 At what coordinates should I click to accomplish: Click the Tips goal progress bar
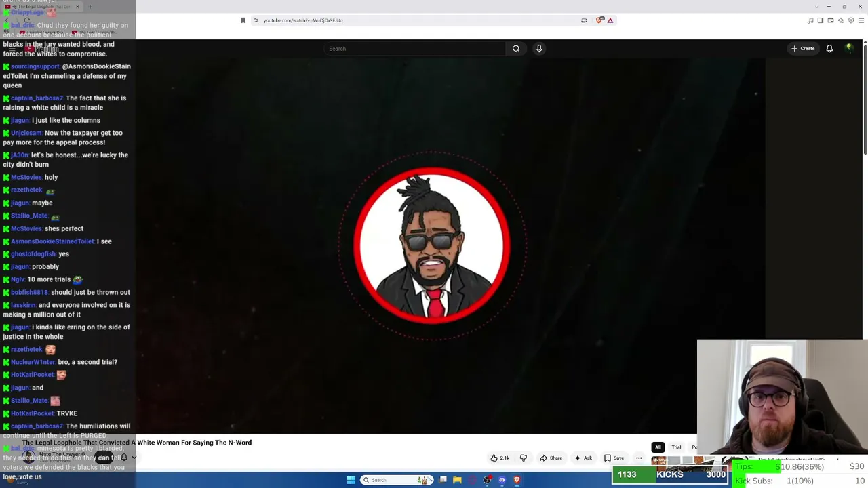click(800, 466)
